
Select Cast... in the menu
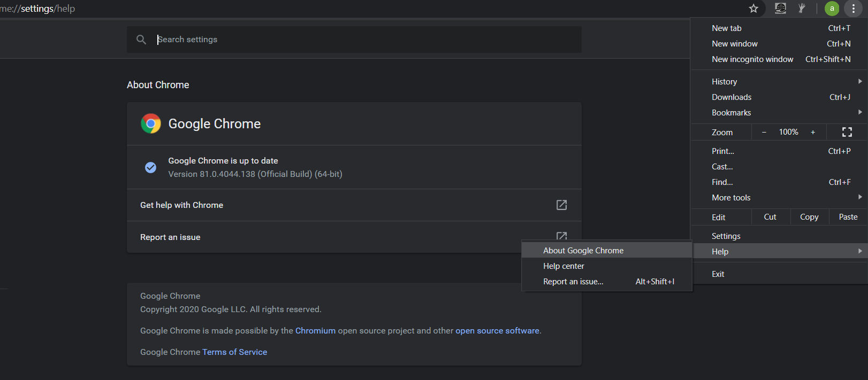779,167
